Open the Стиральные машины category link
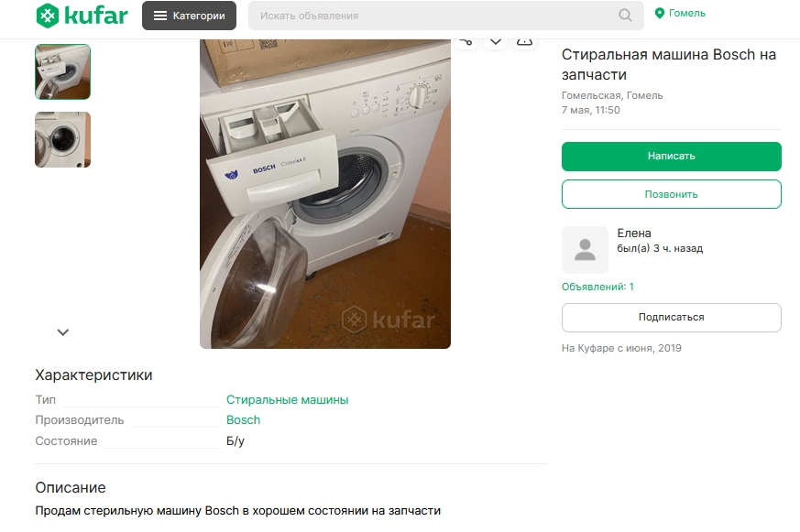Viewport: 800px width, 532px height. 287,400
